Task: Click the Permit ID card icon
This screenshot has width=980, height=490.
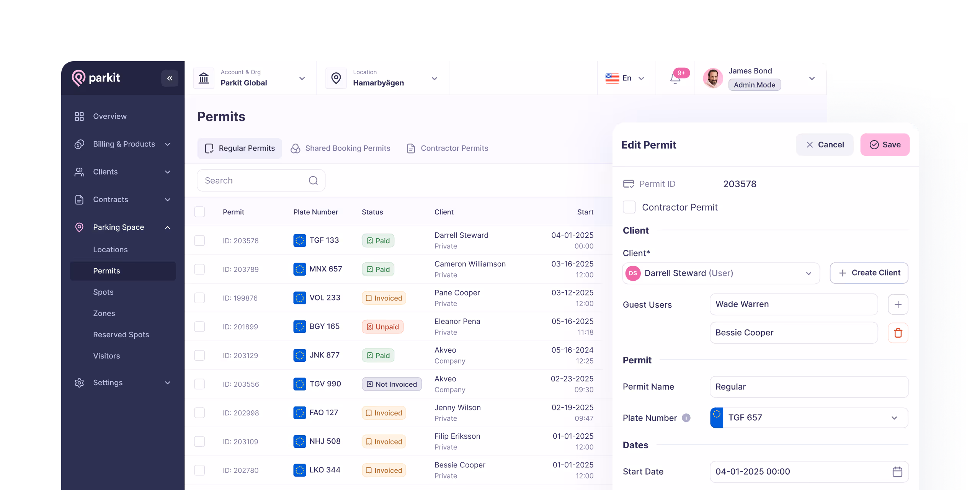Action: 628,184
